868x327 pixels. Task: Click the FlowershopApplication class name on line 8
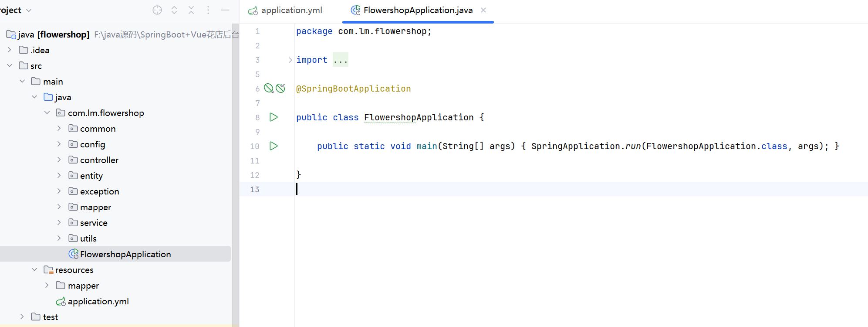click(x=419, y=117)
